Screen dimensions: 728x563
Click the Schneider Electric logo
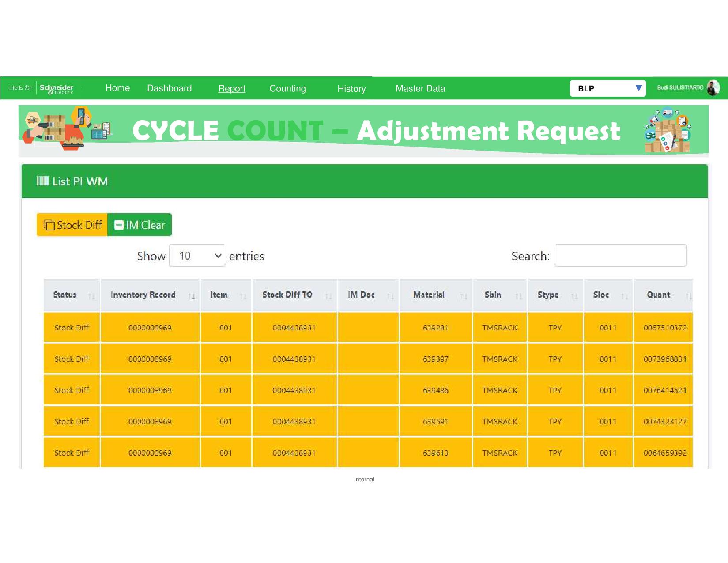[56, 88]
